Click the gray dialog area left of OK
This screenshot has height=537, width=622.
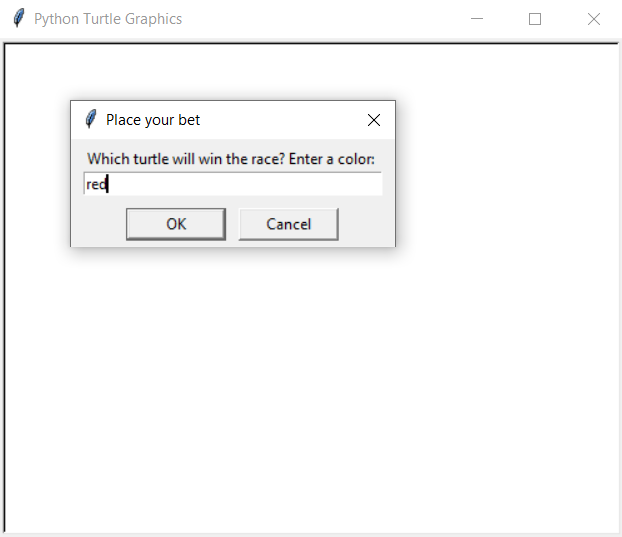(x=98, y=224)
